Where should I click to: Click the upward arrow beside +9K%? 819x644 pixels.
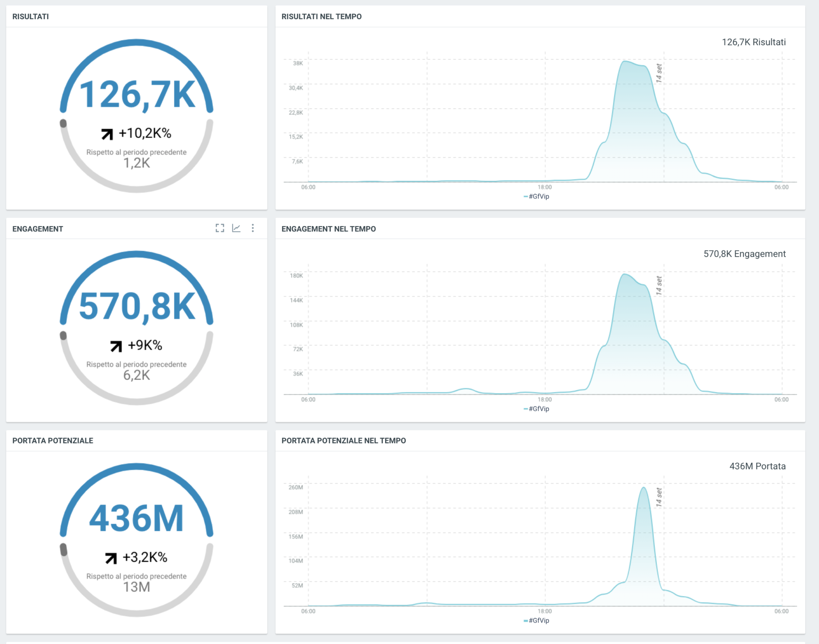(x=116, y=346)
